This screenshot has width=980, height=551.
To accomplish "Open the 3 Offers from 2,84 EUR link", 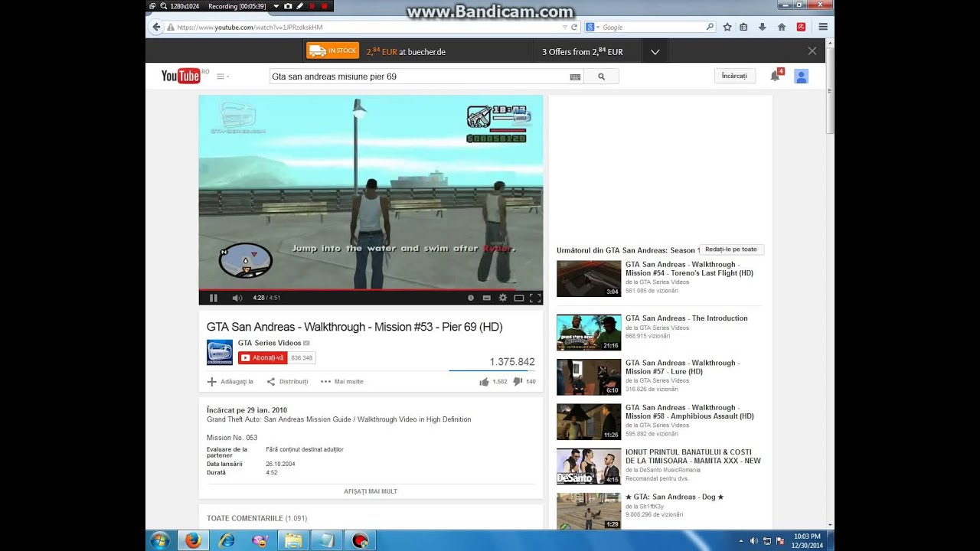I will coord(583,52).
